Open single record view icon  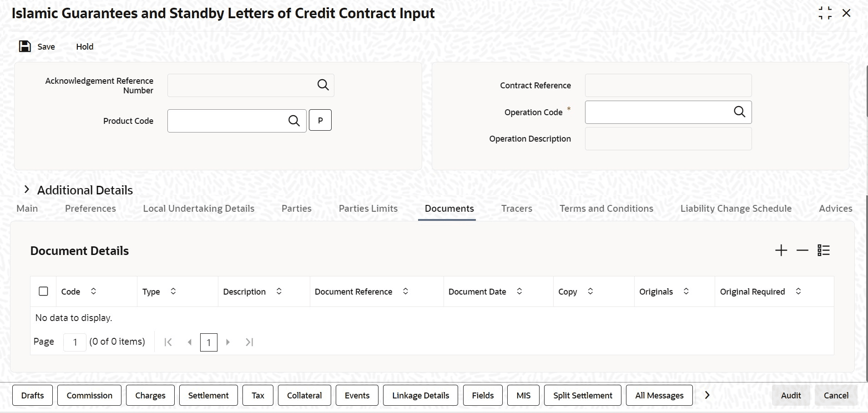[x=824, y=250]
